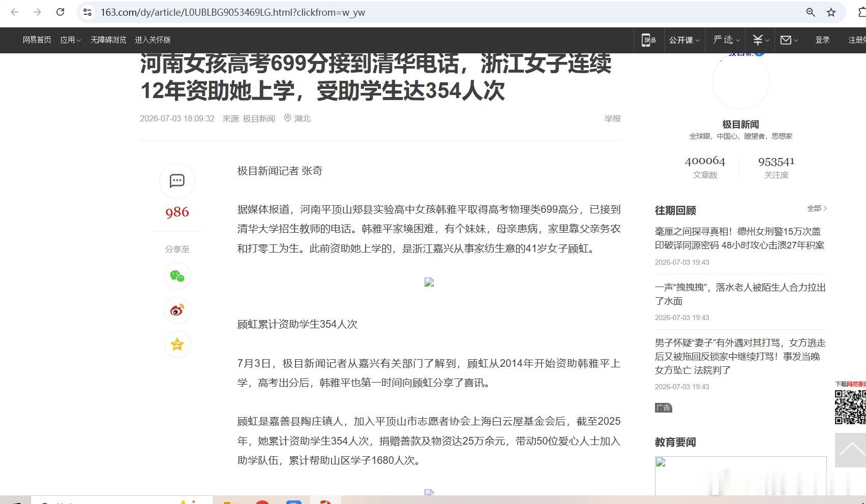Share the article to Qzone via the star icon
This screenshot has height=504, width=866.
[x=177, y=344]
